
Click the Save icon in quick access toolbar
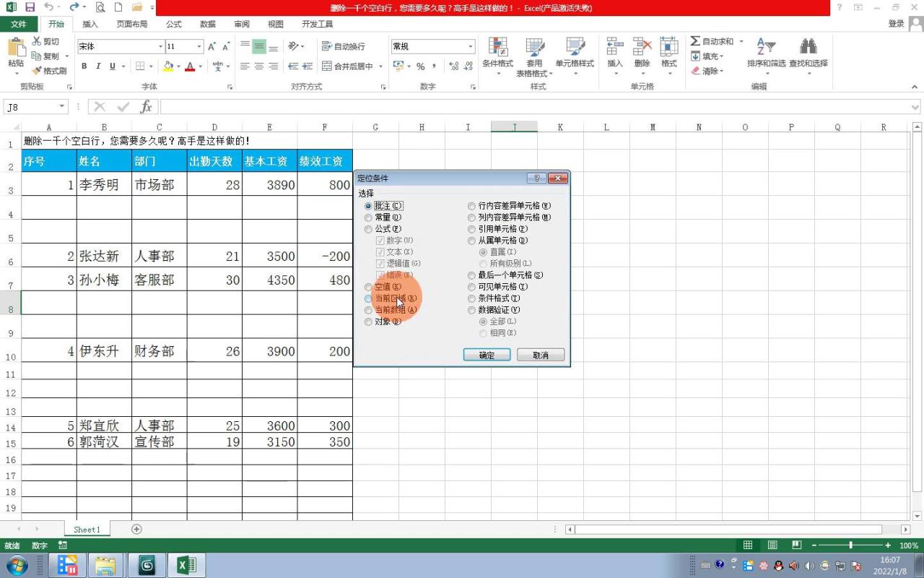30,7
